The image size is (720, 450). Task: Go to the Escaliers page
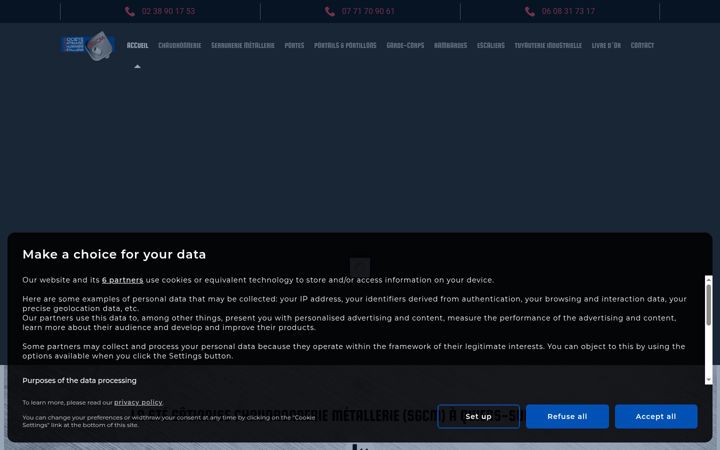491,45
